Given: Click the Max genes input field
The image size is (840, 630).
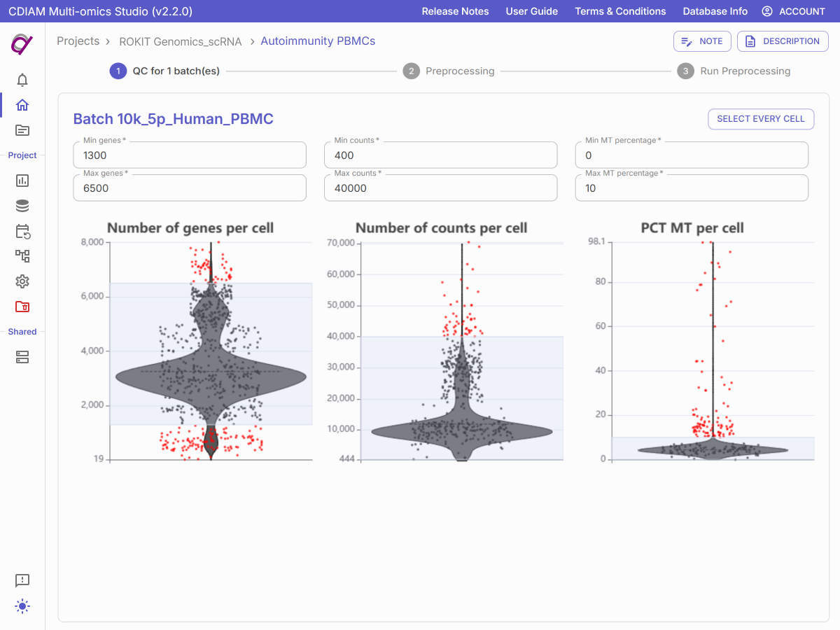Looking at the screenshot, I should coord(190,188).
